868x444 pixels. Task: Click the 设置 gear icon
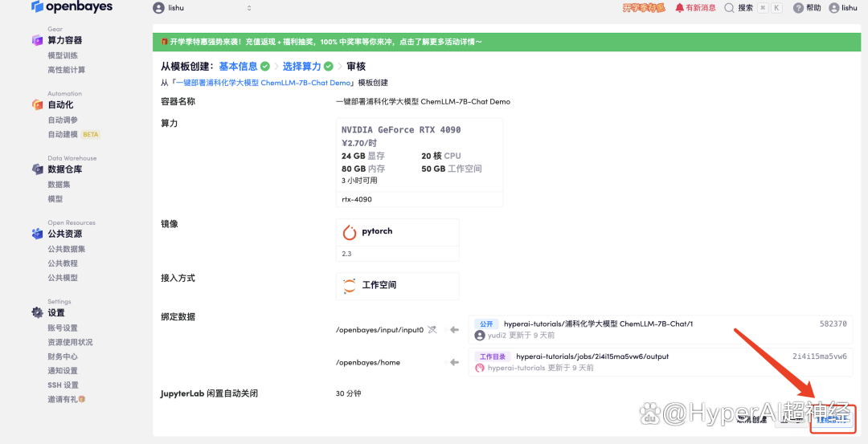[37, 312]
